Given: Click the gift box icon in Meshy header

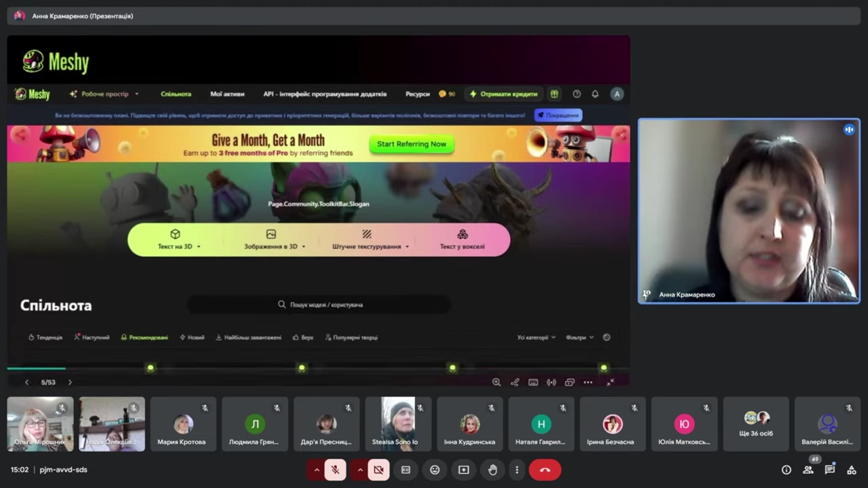Looking at the screenshot, I should pyautogui.click(x=554, y=94).
